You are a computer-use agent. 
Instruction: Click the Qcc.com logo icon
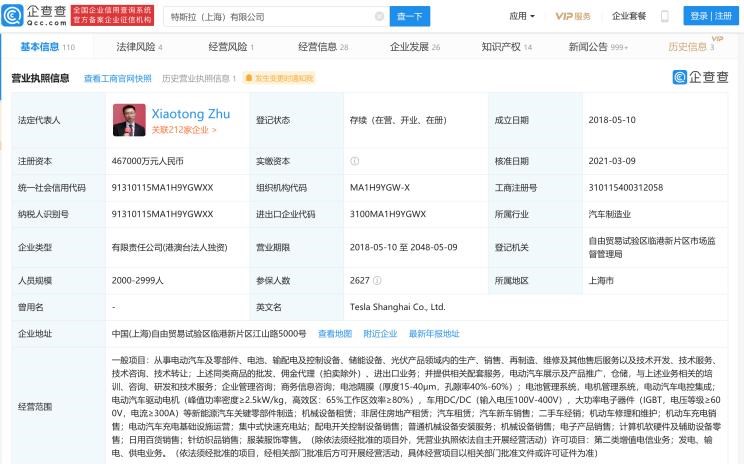12,16
